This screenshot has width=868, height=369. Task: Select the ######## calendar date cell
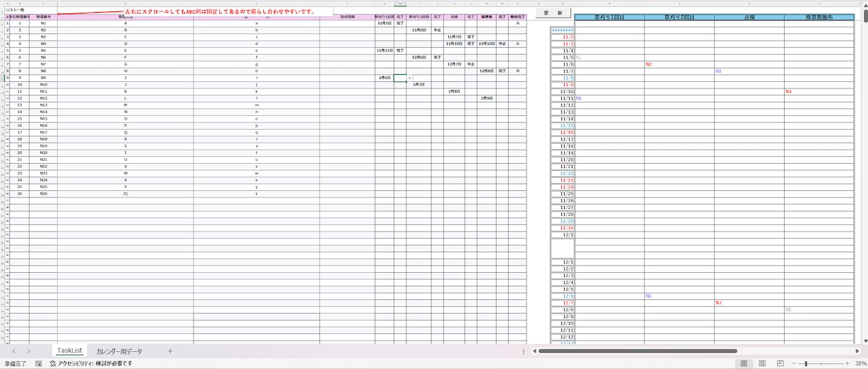click(563, 30)
